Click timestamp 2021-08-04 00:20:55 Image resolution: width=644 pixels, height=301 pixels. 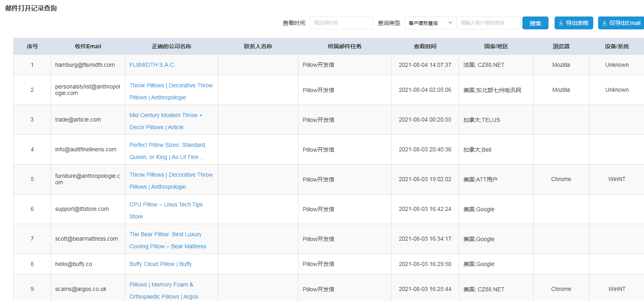(x=425, y=120)
